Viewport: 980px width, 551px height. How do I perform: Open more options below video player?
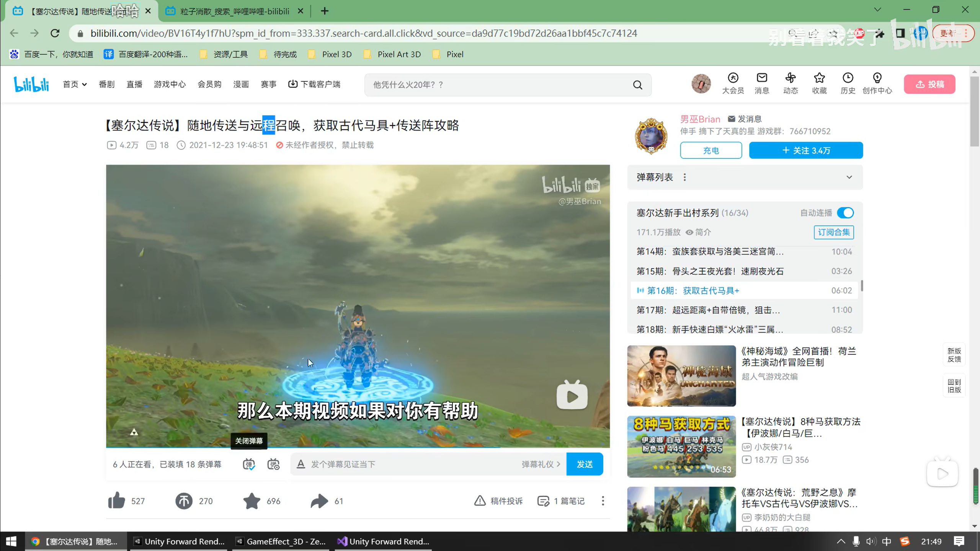coord(603,501)
